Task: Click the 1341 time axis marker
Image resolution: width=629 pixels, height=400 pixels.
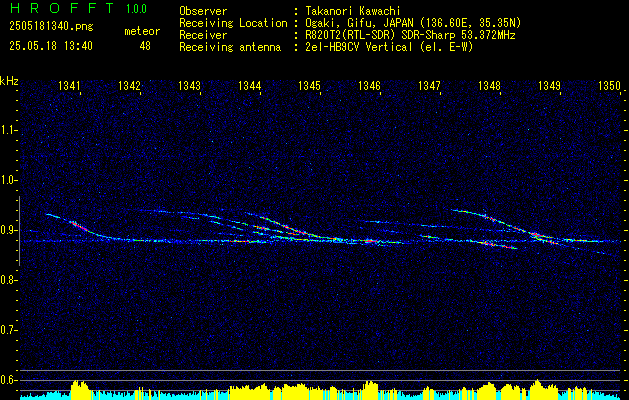Action: pyautogui.click(x=69, y=86)
